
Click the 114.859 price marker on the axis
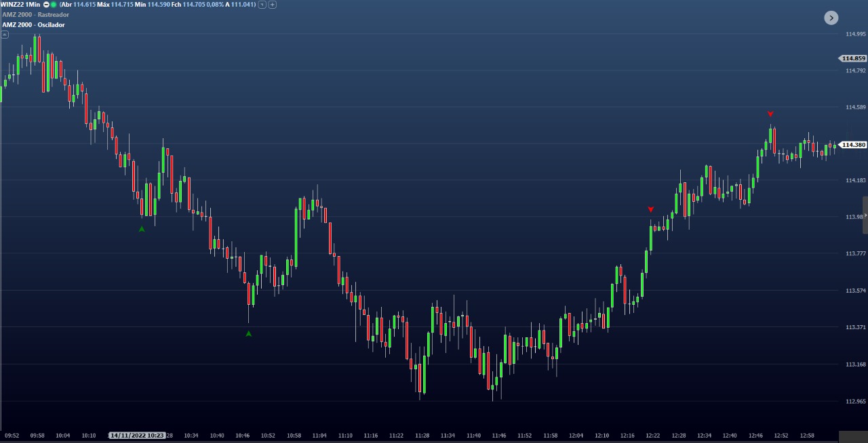tap(853, 58)
